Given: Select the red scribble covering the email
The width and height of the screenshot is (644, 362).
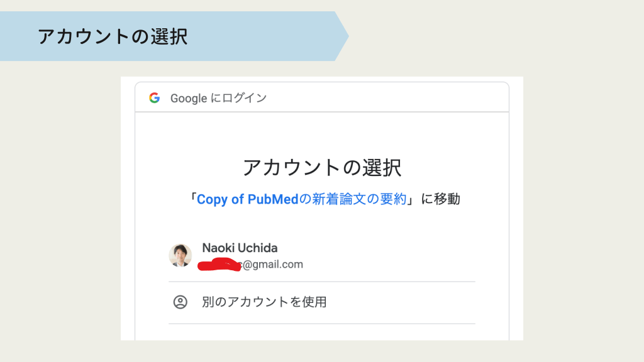Looking at the screenshot, I should tap(220, 265).
